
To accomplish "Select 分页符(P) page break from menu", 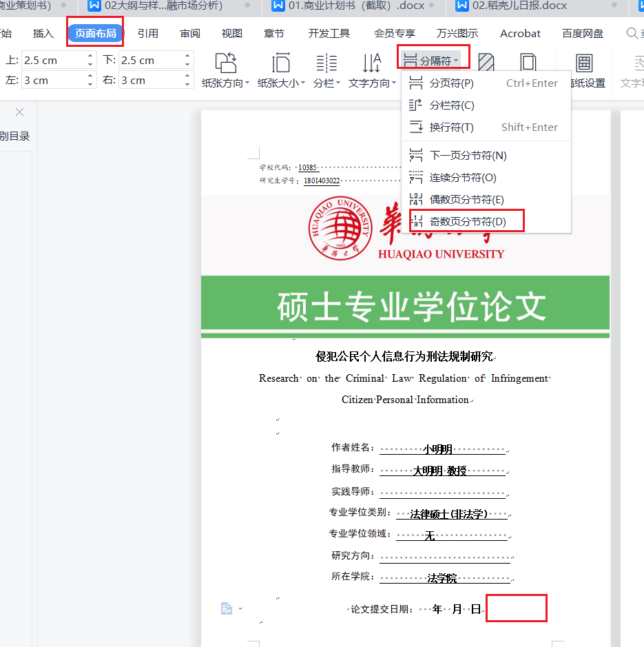I will coord(451,83).
